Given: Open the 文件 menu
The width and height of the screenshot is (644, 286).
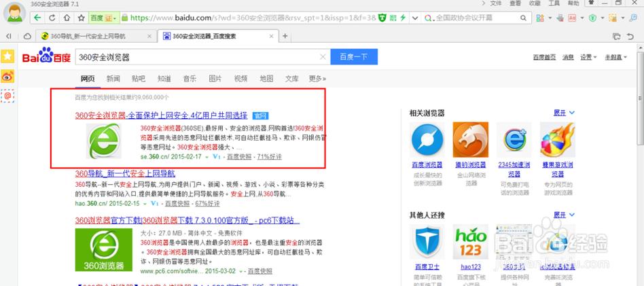Looking at the screenshot, I should (x=496, y=3).
